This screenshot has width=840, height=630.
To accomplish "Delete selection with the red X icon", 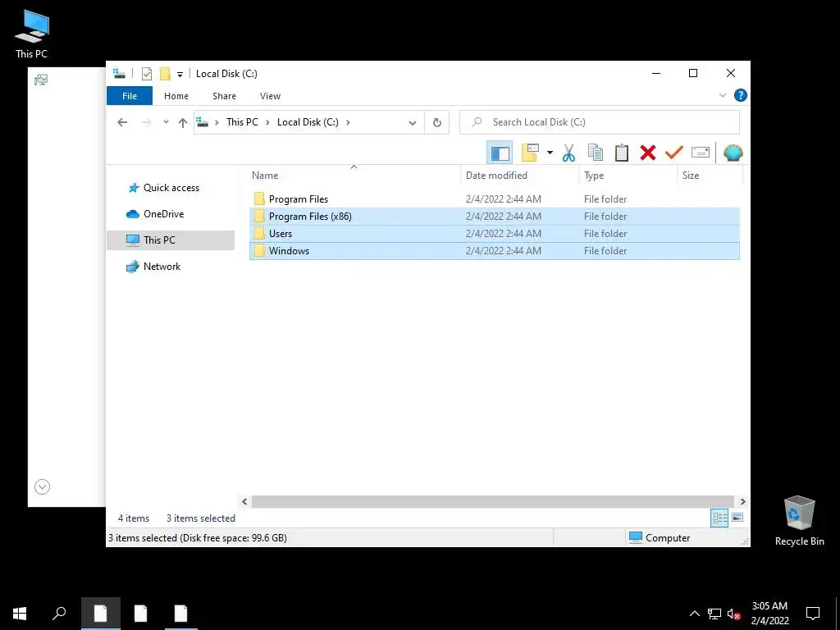I will (x=648, y=153).
